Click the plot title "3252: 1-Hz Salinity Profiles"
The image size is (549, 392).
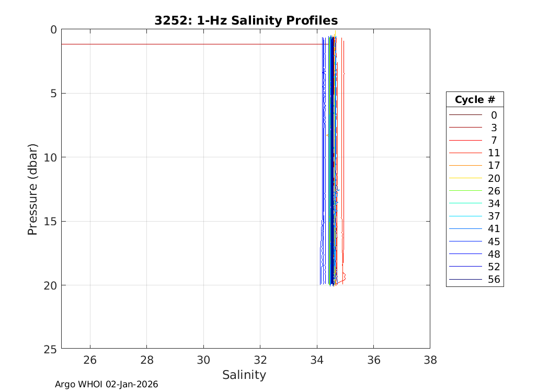coord(246,20)
